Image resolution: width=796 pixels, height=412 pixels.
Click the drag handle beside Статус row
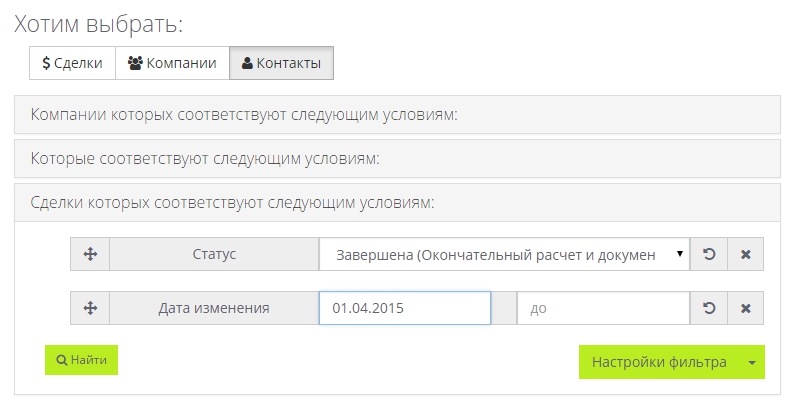(89, 254)
